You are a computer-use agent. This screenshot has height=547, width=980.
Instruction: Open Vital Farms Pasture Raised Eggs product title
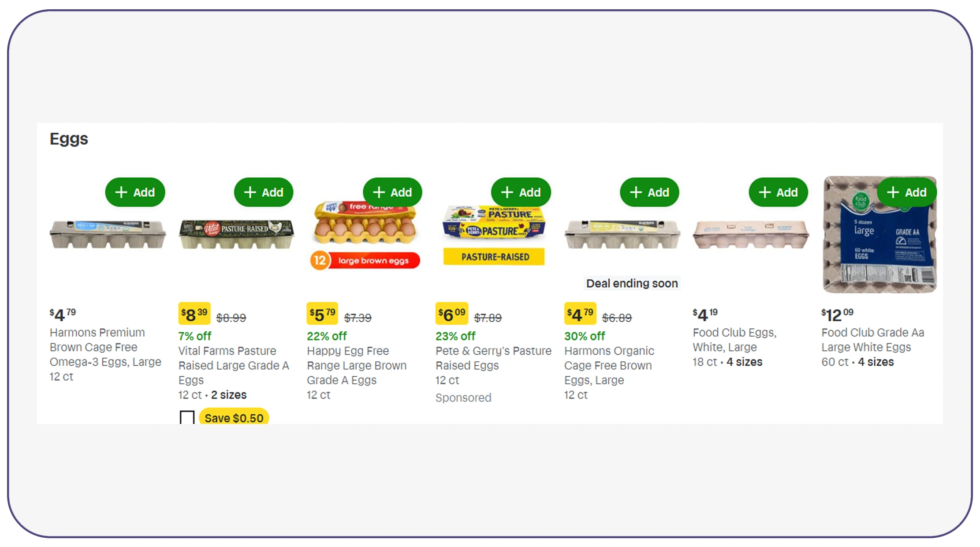click(x=233, y=365)
